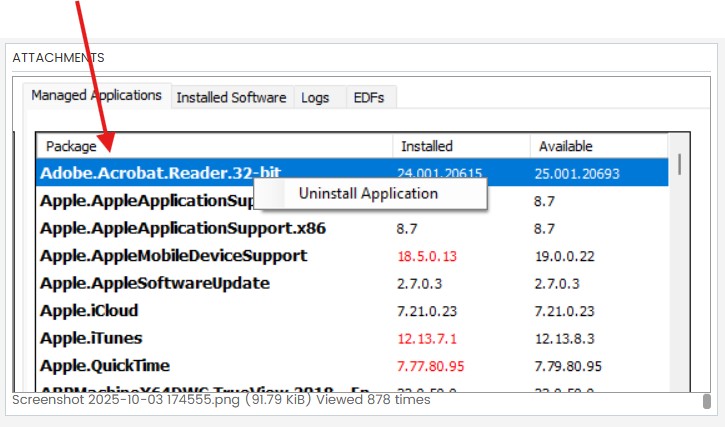Choose Uninstall Application from context menu
The image size is (725, 427).
368,194
